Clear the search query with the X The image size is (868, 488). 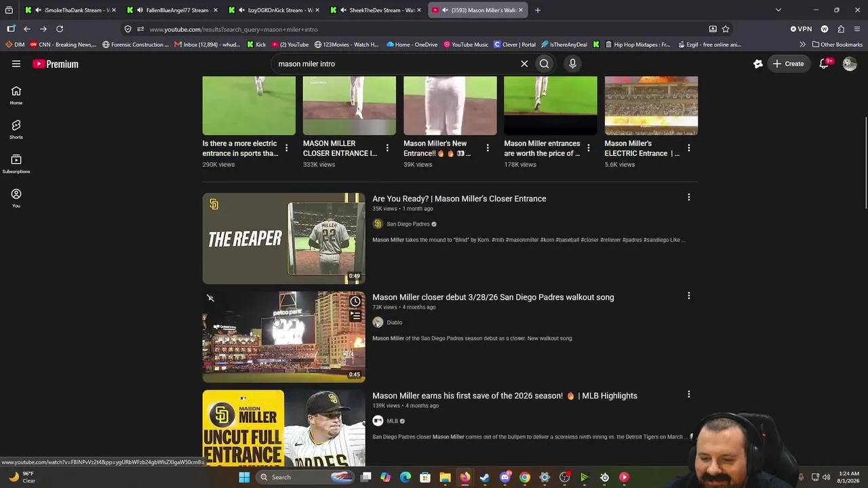(x=524, y=64)
